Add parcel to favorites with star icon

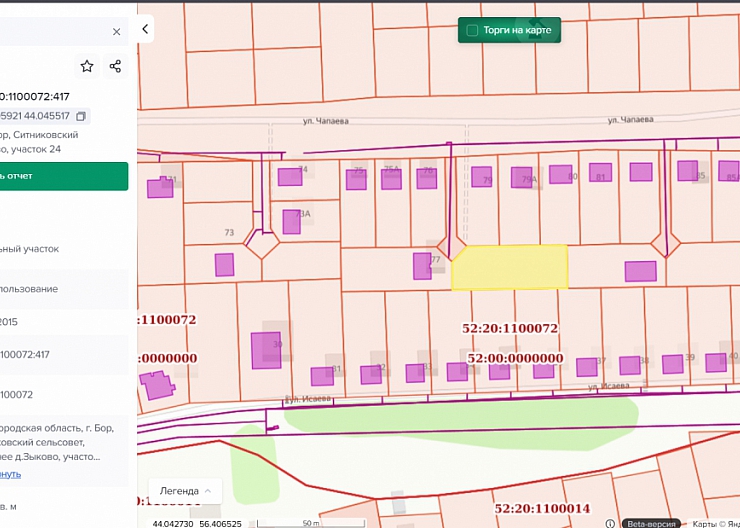click(87, 66)
